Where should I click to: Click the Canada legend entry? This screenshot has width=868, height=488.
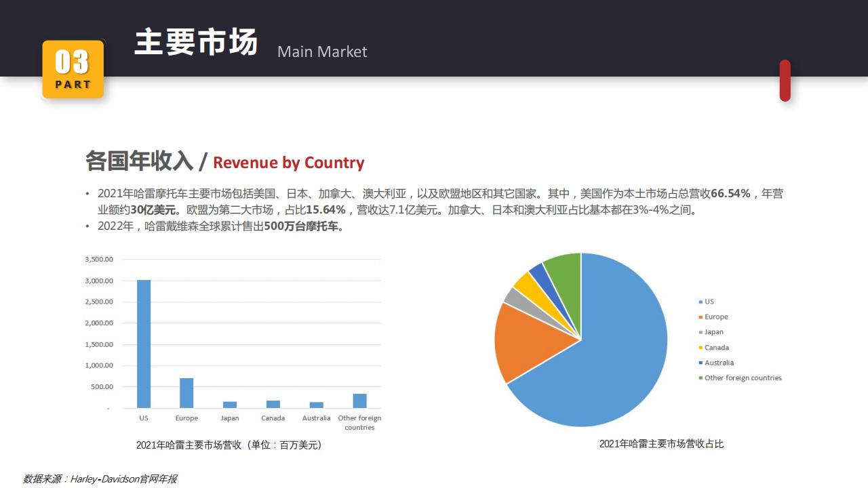coord(713,348)
